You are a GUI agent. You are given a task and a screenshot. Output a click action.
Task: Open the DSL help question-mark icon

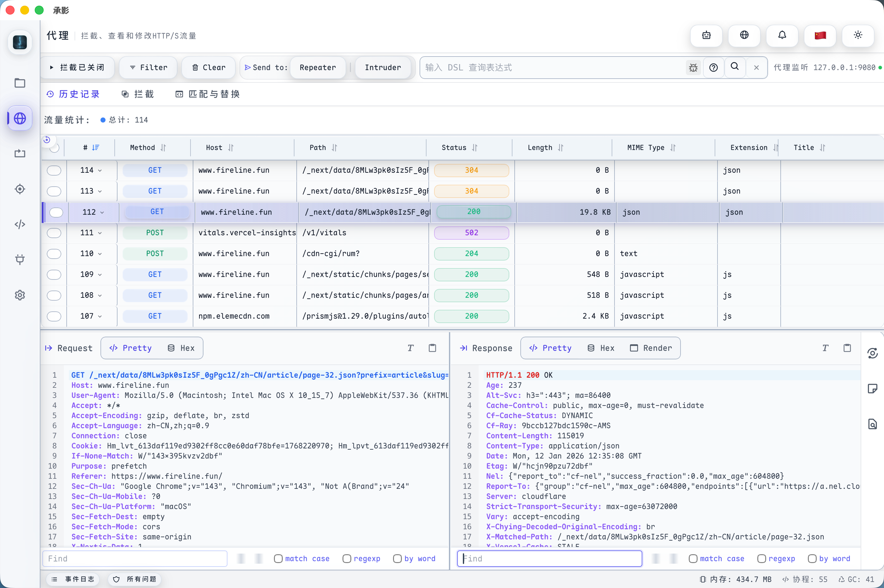(713, 68)
